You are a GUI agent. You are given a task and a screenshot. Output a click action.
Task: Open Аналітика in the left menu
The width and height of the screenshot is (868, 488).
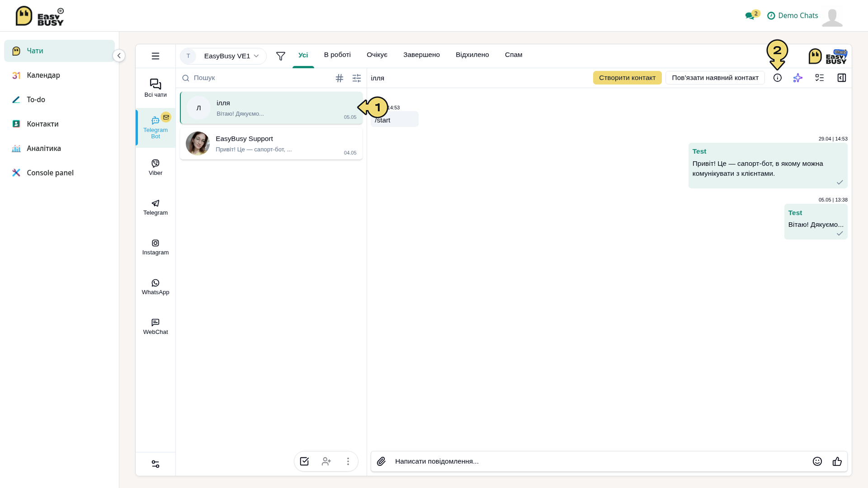(59, 148)
